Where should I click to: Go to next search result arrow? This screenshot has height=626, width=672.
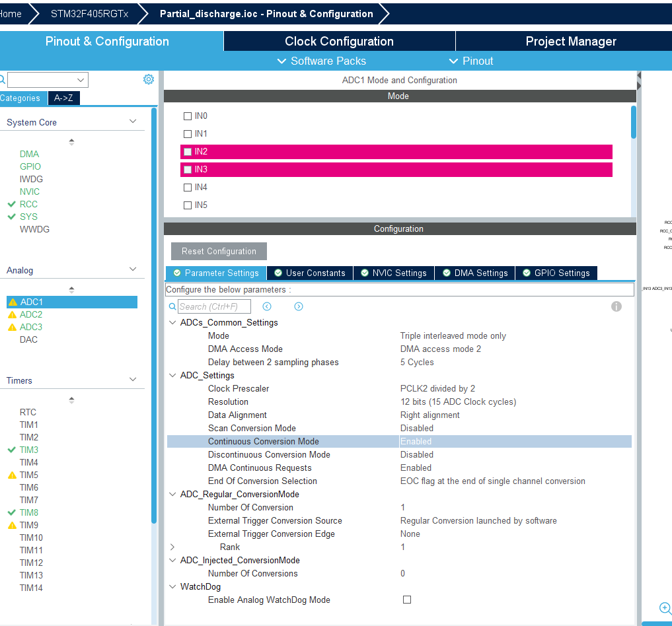point(298,306)
